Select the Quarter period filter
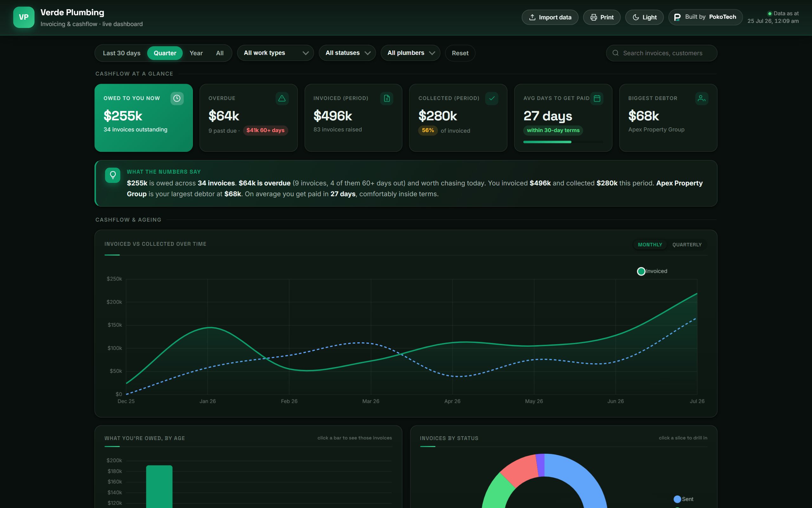The width and height of the screenshot is (812, 508). coord(165,53)
